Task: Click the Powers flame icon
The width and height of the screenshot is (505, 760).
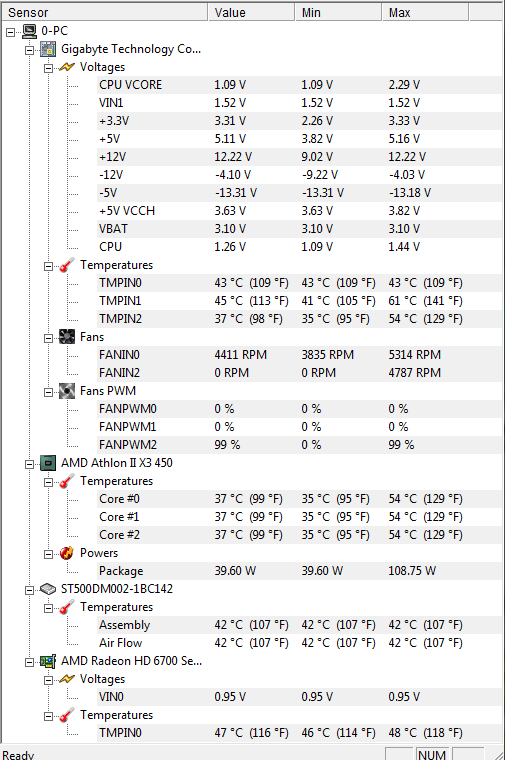Action: point(67,553)
